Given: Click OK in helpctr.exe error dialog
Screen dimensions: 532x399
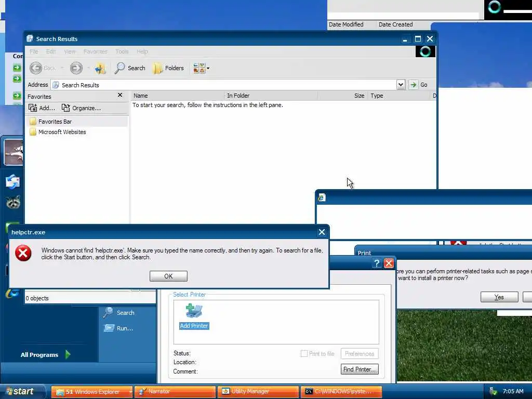Looking at the screenshot, I should [x=168, y=276].
